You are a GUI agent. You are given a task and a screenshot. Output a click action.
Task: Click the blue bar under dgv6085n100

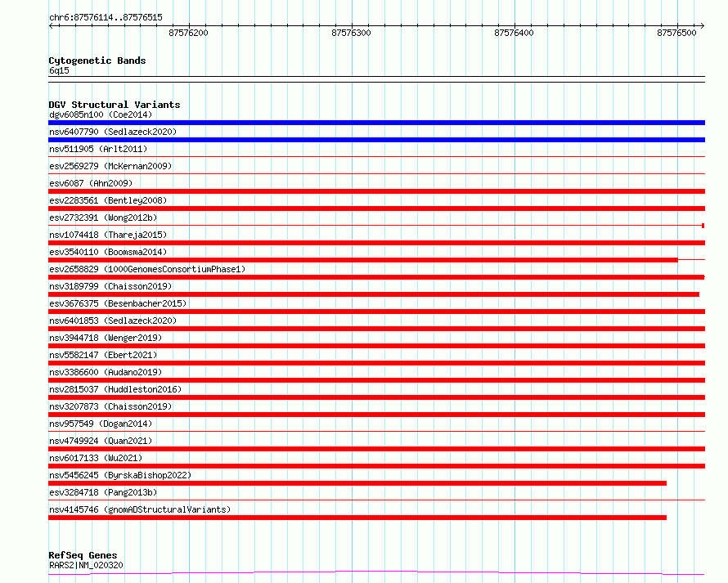(376, 123)
